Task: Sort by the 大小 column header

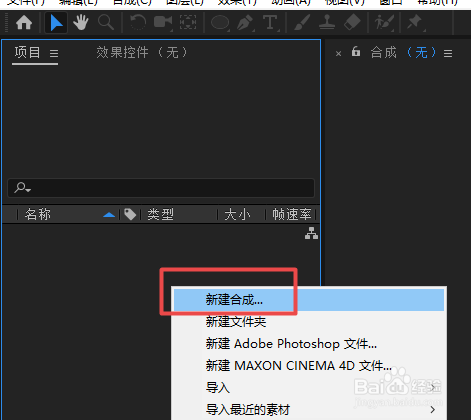Action: pyautogui.click(x=237, y=214)
